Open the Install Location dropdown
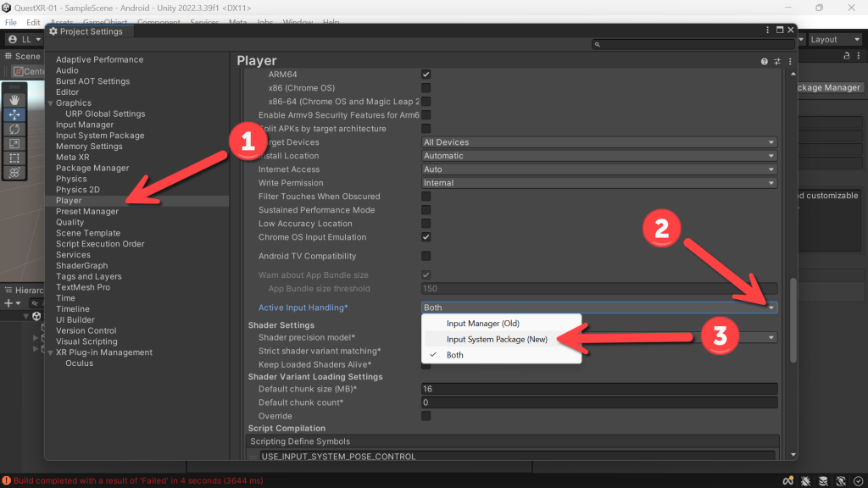 (599, 156)
